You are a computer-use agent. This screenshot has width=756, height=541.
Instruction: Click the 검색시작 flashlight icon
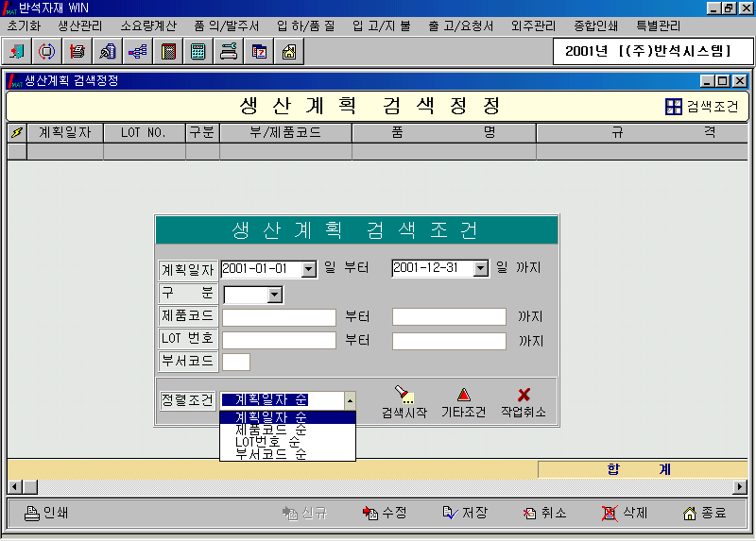pos(404,395)
